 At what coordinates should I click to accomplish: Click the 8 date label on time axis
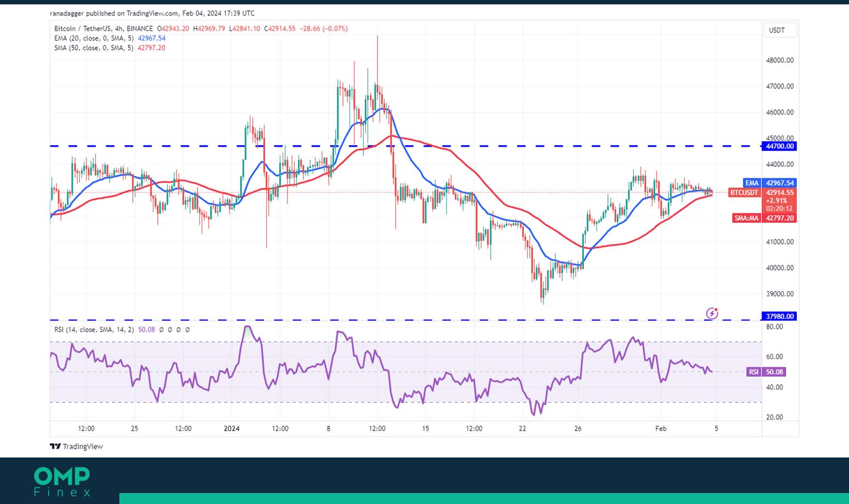(329, 428)
